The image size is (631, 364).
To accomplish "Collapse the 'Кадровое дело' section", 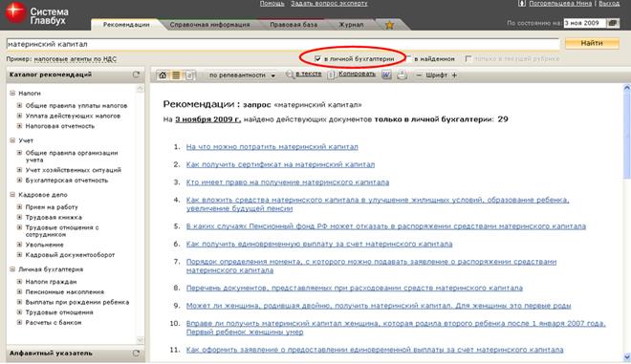I will (x=12, y=195).
